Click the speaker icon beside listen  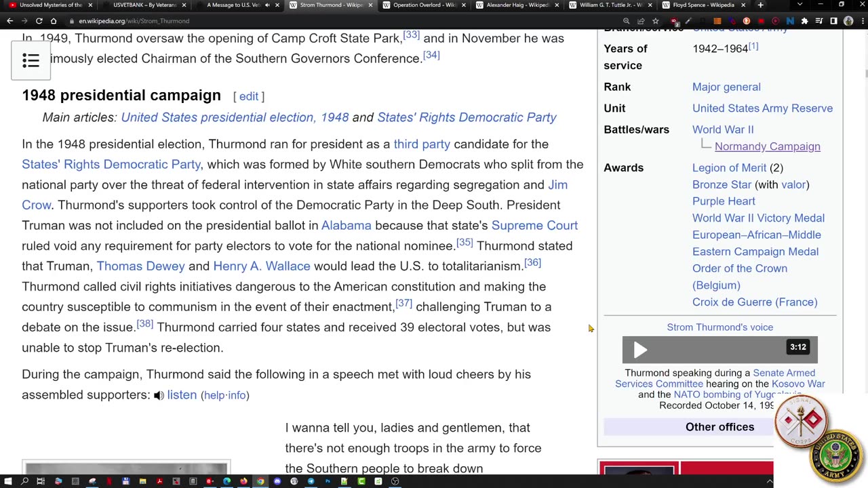tap(159, 395)
